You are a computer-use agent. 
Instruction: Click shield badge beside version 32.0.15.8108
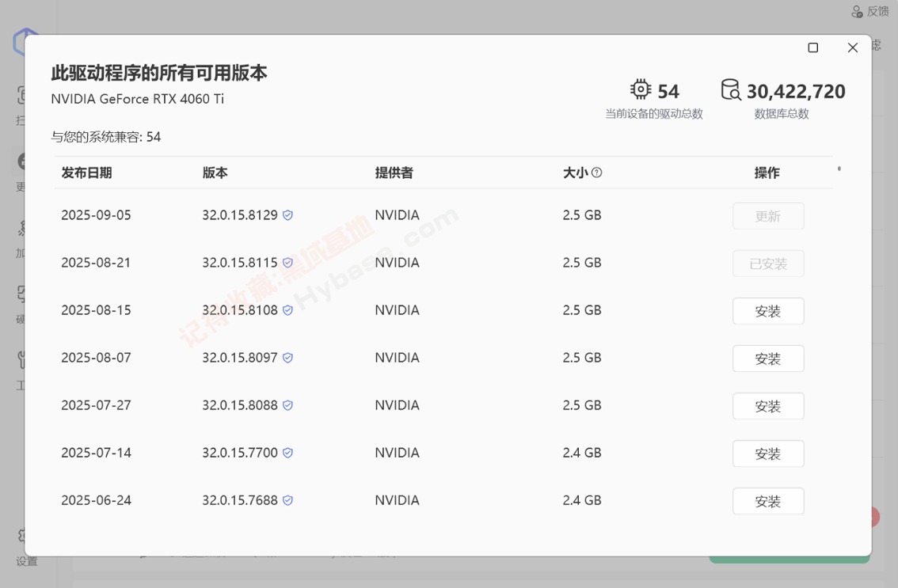288,310
